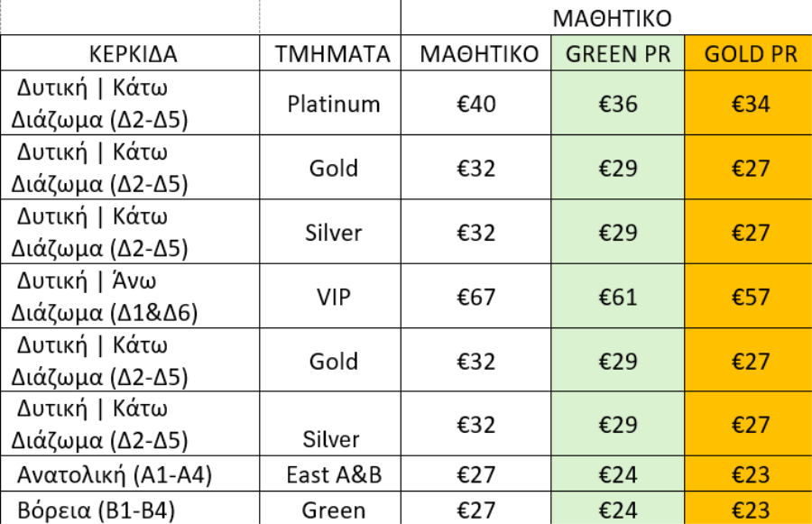Select the ΜΑΘΗΤΙΚΟ sub-column header cell
This screenshot has width=812, height=524.
(475, 53)
